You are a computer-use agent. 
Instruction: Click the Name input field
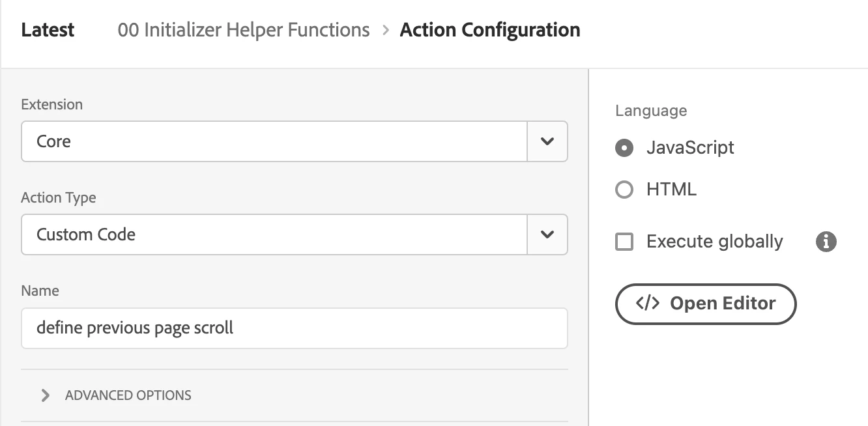pos(294,328)
